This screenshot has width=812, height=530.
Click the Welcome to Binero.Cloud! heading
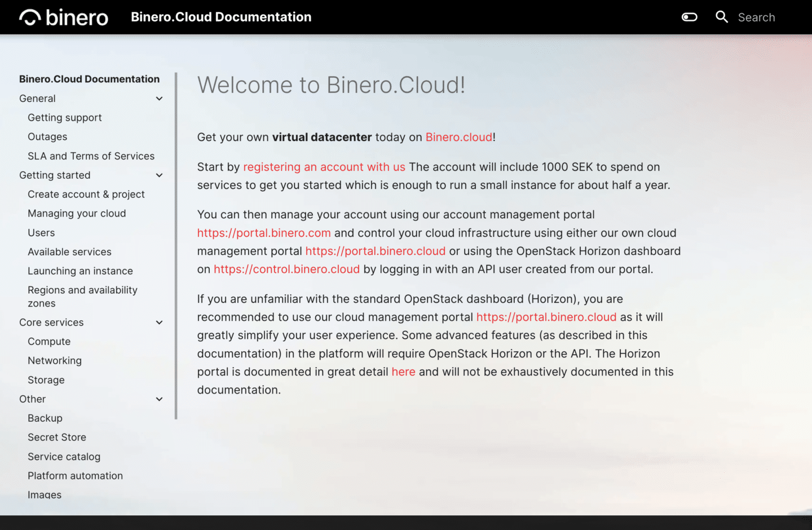click(331, 85)
